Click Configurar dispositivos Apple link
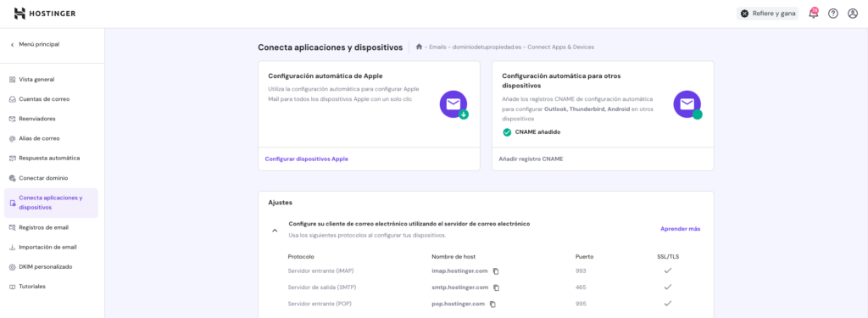The height and width of the screenshot is (318, 868). click(x=307, y=159)
